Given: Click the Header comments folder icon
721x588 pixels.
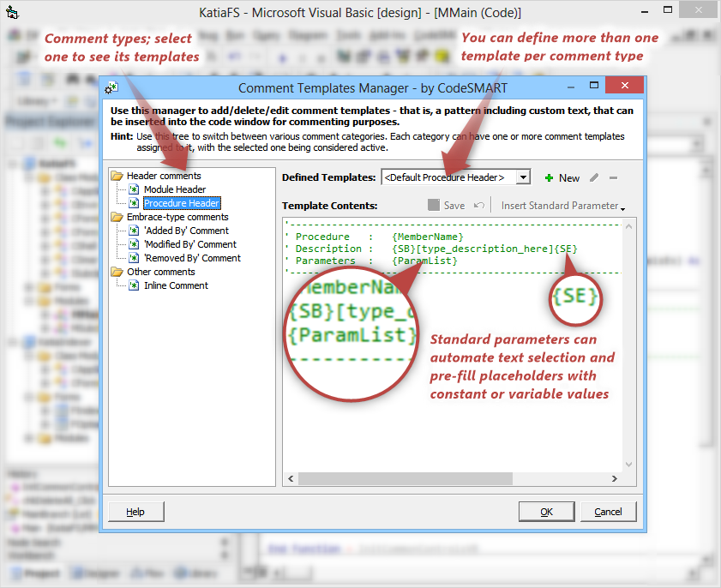Looking at the screenshot, I should [x=117, y=176].
